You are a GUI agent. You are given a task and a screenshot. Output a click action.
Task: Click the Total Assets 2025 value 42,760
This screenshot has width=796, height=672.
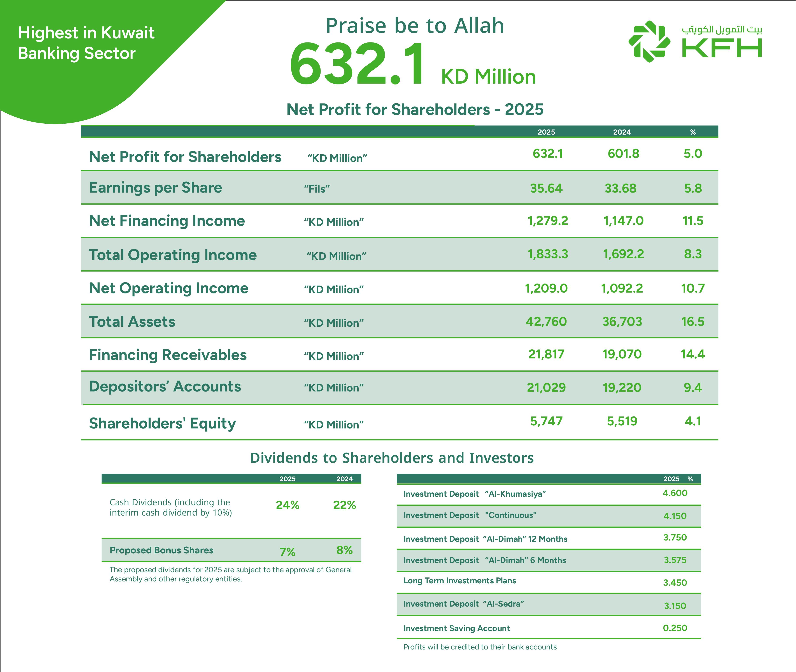[x=546, y=321]
